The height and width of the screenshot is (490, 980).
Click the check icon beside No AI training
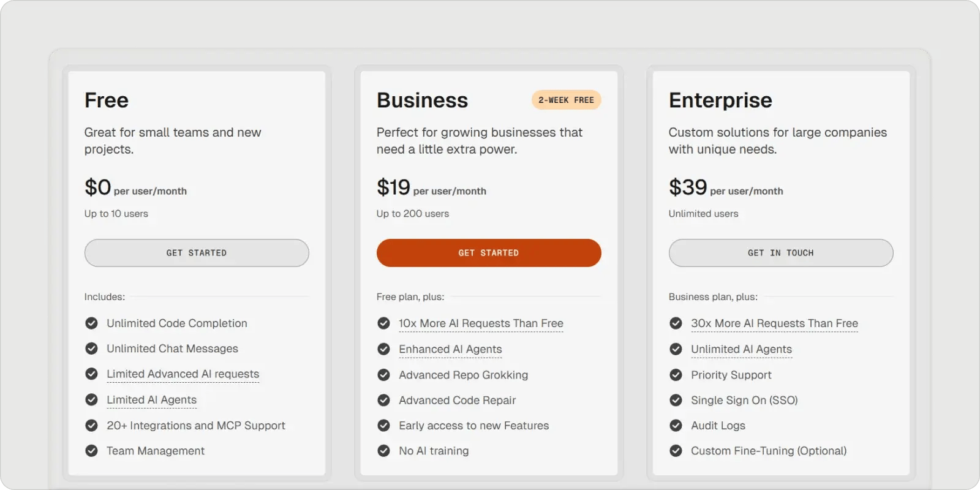(x=383, y=451)
